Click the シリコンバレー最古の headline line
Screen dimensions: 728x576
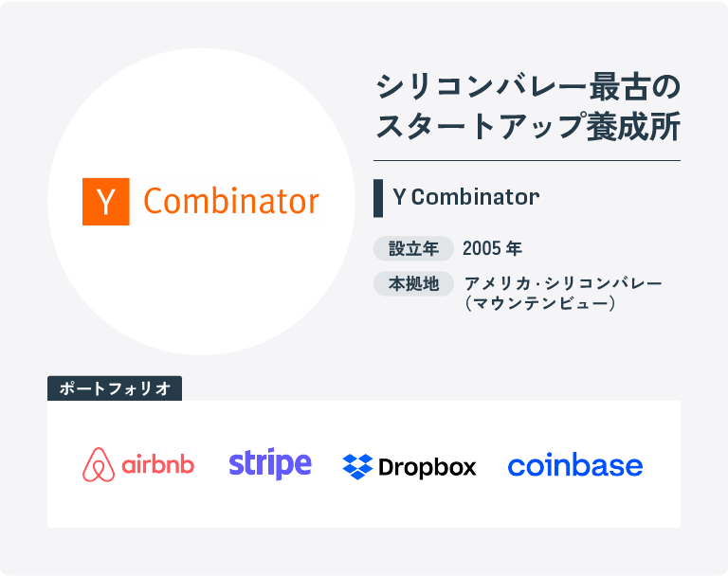click(x=528, y=87)
